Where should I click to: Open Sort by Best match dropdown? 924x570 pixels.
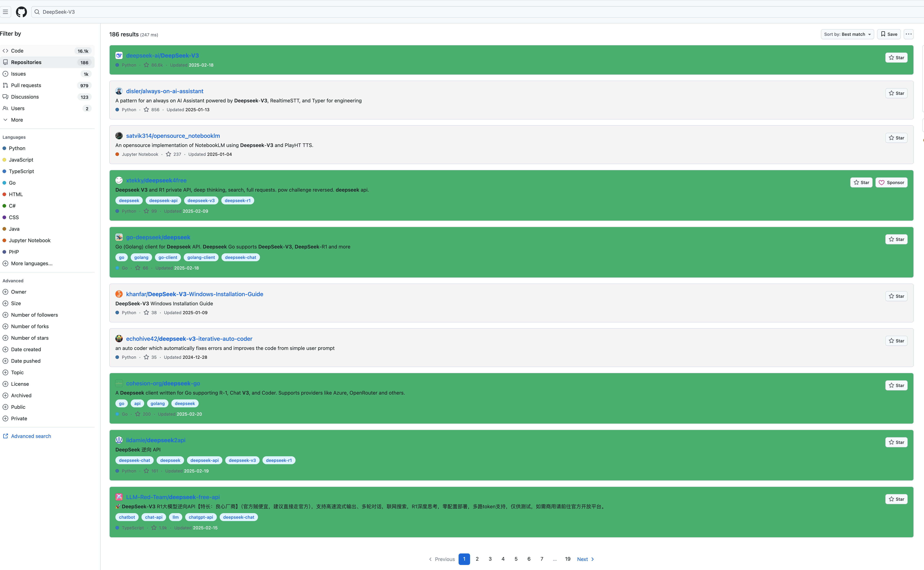pyautogui.click(x=847, y=34)
